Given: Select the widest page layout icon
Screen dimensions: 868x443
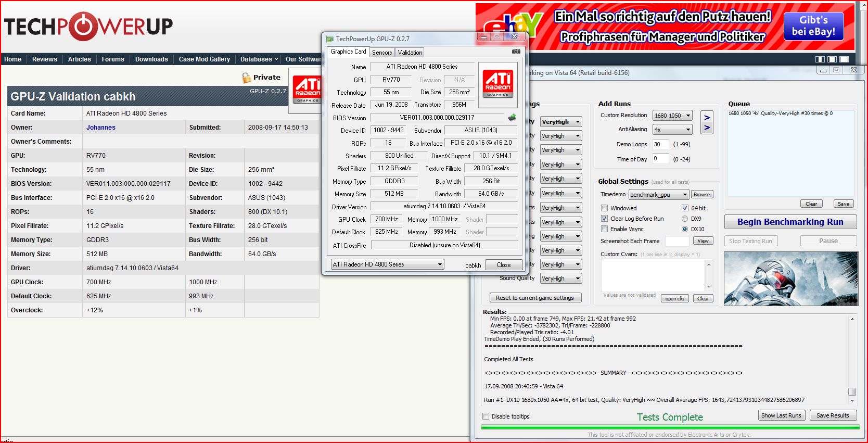Looking at the screenshot, I should click(x=844, y=59).
